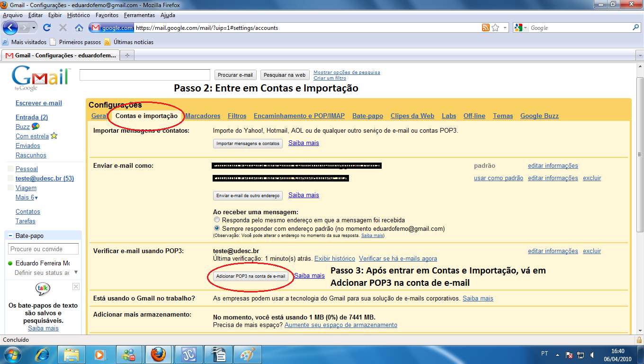
Task: Expand the Mais 6 labels dropdown
Action: click(27, 197)
